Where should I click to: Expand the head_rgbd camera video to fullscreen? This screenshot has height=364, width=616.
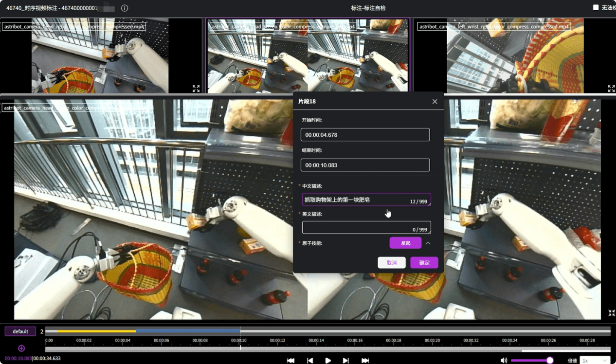coord(196,89)
